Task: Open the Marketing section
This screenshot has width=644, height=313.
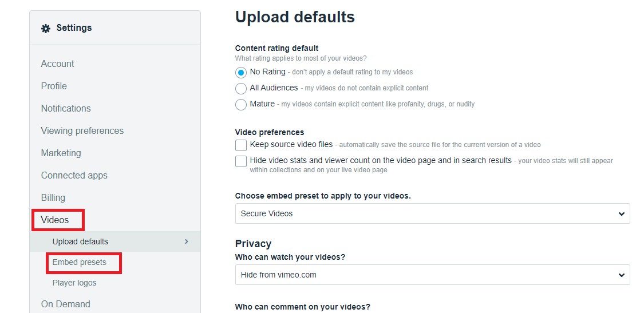Action: (61, 153)
